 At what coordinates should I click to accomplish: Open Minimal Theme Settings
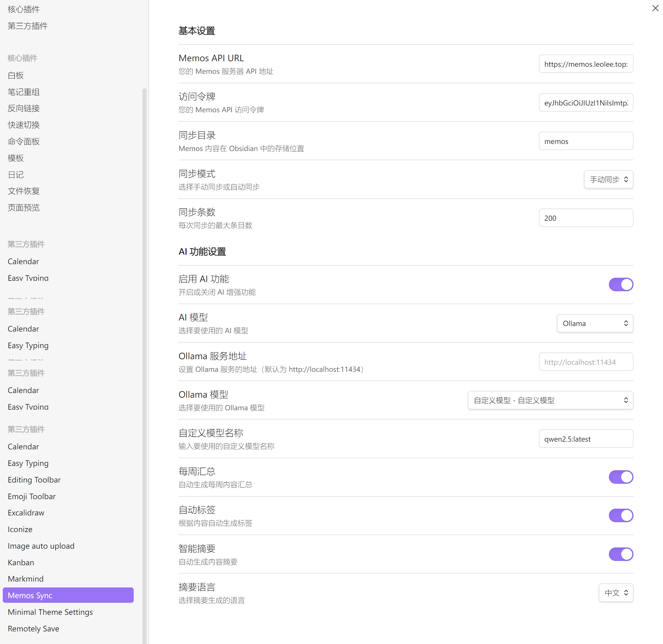(x=50, y=612)
